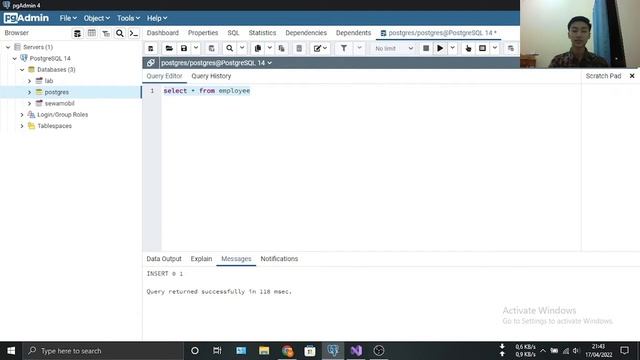This screenshot has height=360, width=640.
Task: Click the Windows Start button
Action: coord(11,351)
